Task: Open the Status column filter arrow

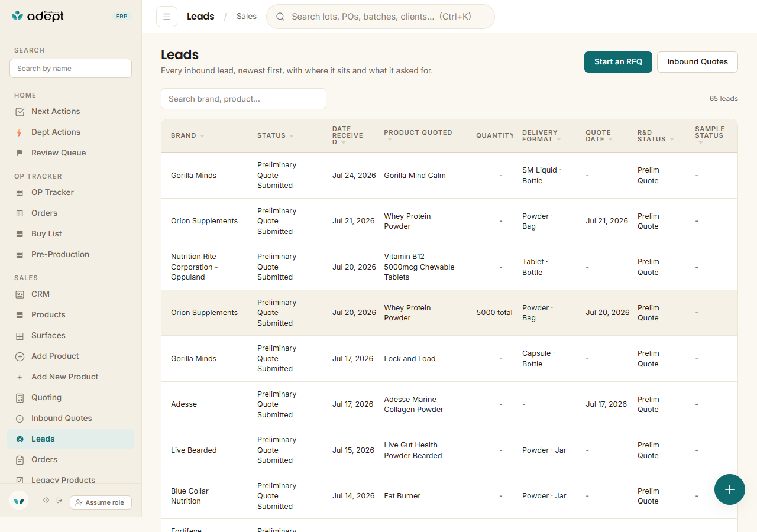Action: (x=292, y=136)
